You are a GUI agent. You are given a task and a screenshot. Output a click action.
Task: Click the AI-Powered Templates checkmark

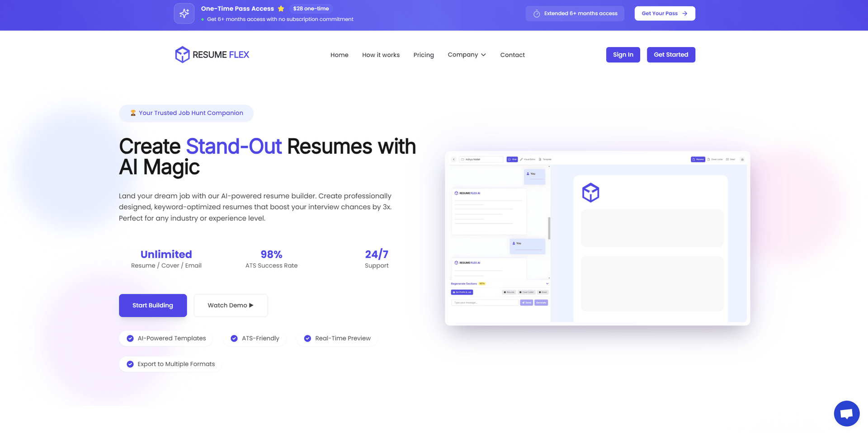[x=130, y=339]
